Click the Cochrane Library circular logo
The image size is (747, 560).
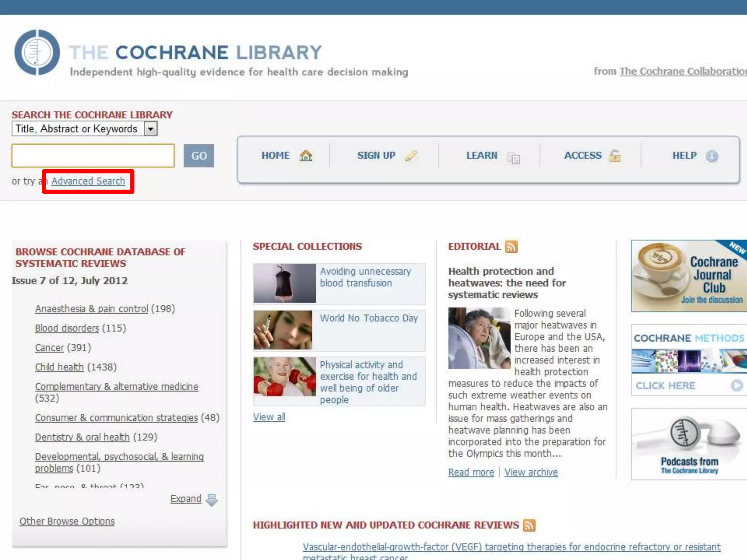pyautogui.click(x=37, y=52)
